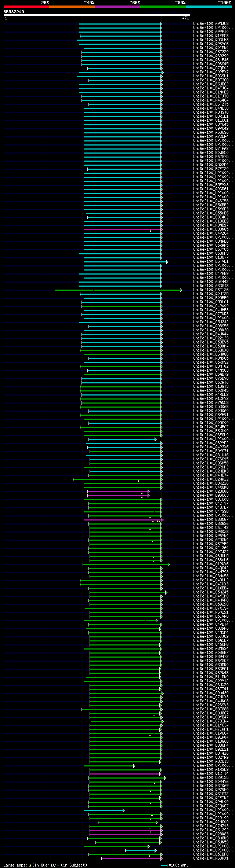Image resolution: width=235 pixels, height=868 pixels.
Task: Click the UniRef100_A4S4C4 entry
Action: pyautogui.click(x=211, y=100)
